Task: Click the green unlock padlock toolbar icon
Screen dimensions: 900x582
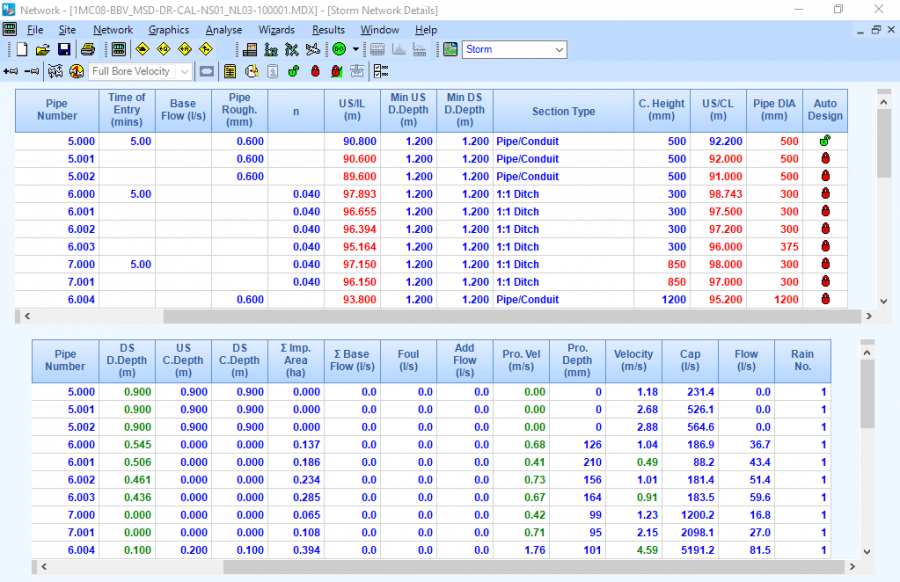Action: (294, 72)
